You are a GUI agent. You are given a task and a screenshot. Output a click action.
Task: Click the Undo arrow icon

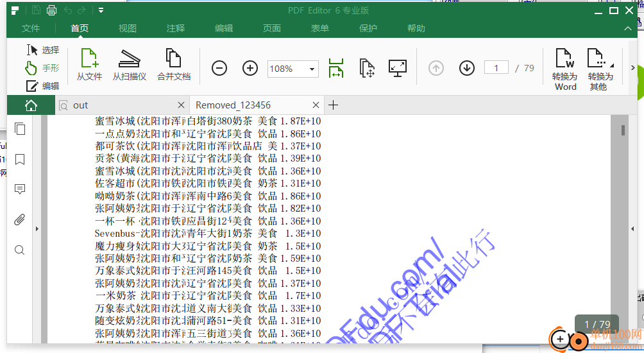68,10
